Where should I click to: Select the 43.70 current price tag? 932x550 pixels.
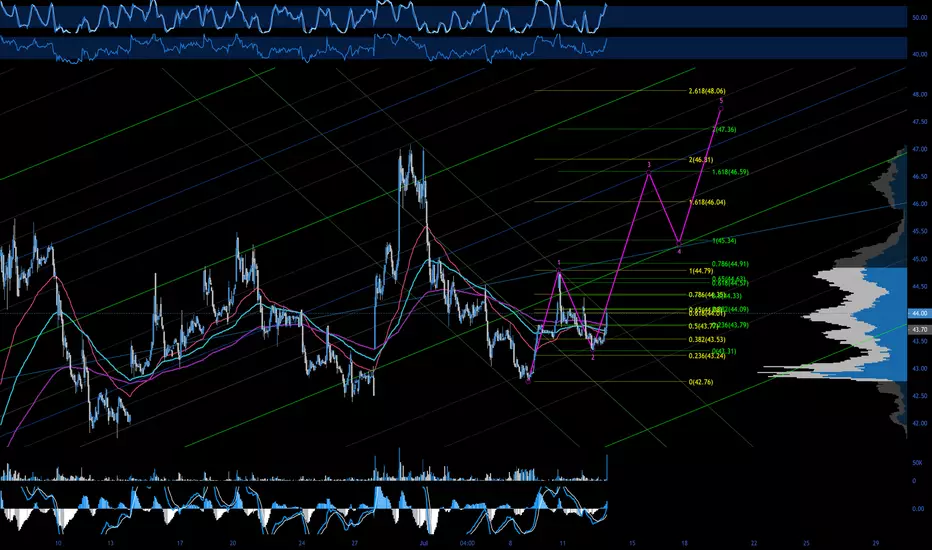(x=920, y=329)
